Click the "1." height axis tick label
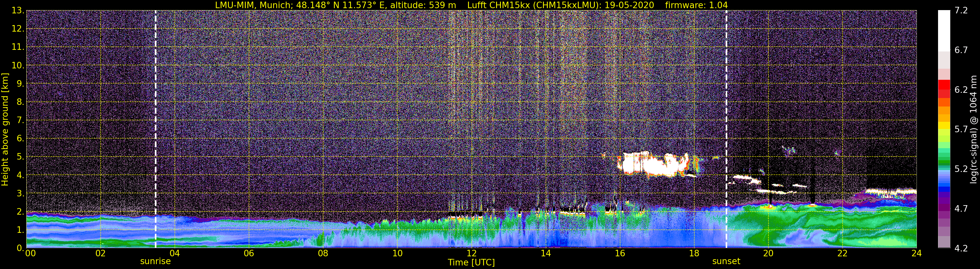Viewport: 980px width, 269px height. pyautogui.click(x=20, y=230)
